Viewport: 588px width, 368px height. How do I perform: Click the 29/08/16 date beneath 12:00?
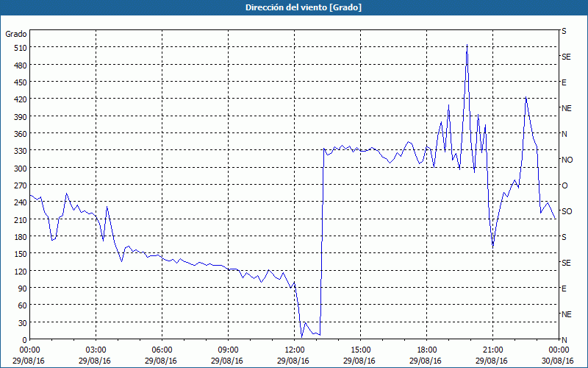tap(293, 361)
